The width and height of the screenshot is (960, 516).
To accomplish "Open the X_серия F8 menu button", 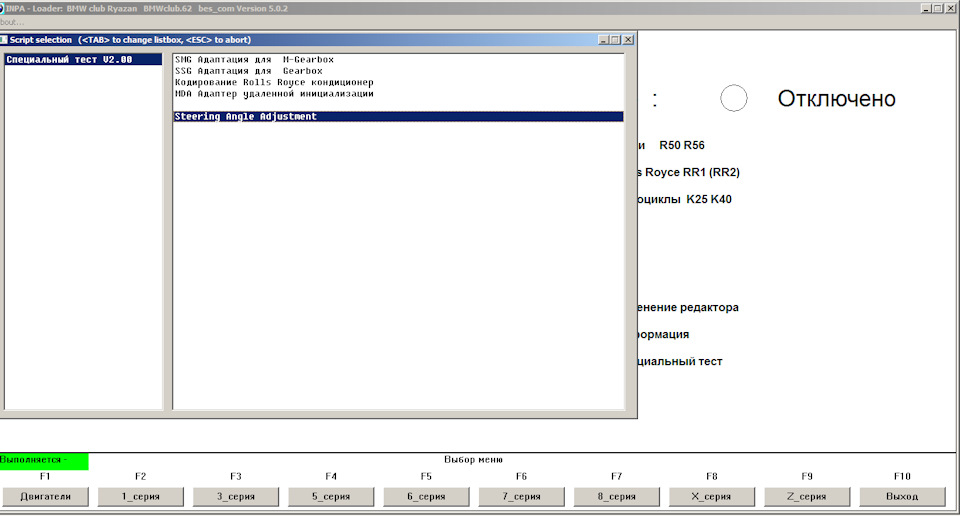I will [711, 496].
